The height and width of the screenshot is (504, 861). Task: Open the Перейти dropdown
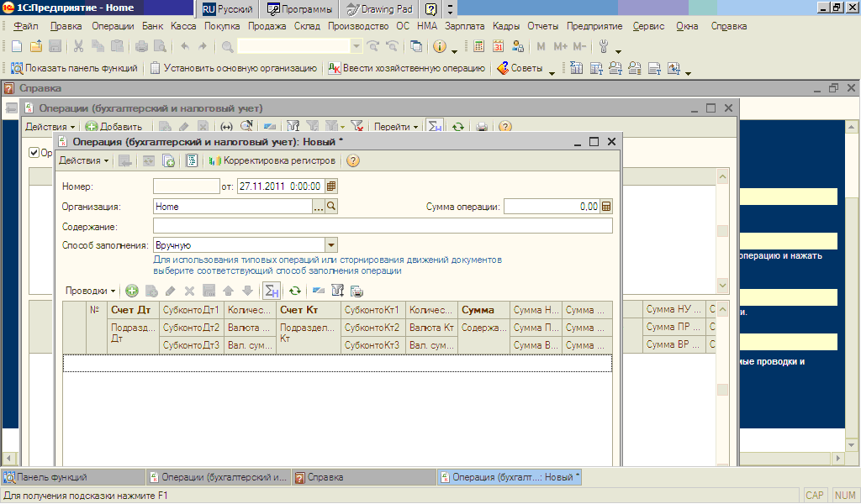[x=396, y=127]
